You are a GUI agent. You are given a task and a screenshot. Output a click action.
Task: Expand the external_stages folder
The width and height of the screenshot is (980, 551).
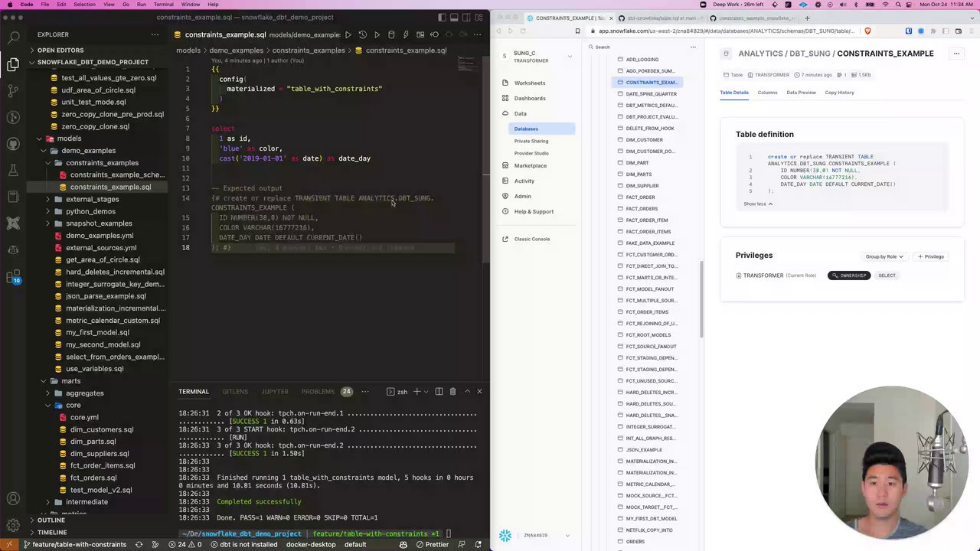tap(92, 199)
